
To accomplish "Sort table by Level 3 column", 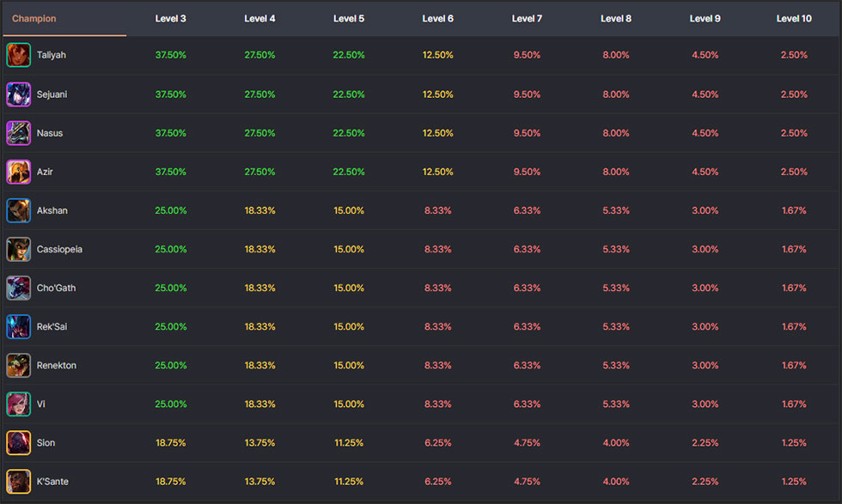I will [171, 18].
